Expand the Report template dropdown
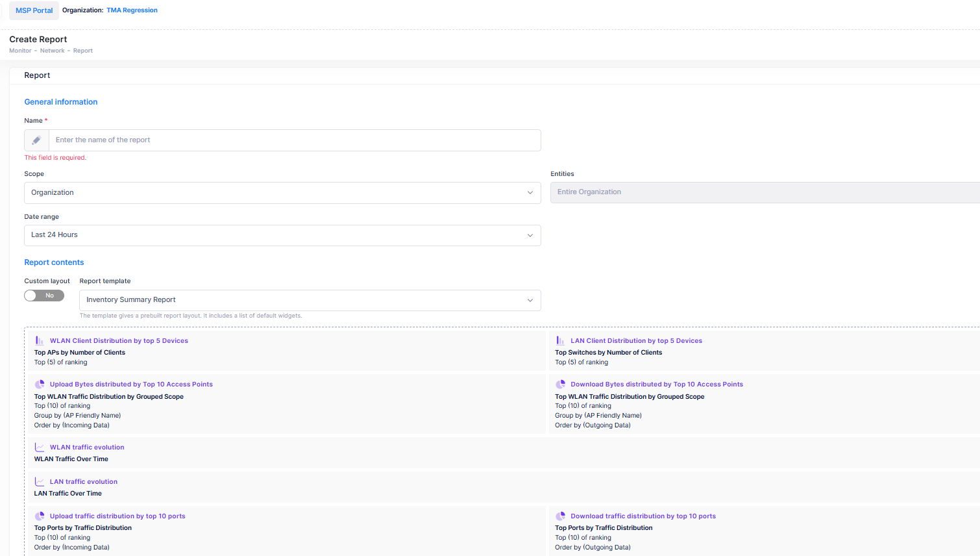The width and height of the screenshot is (980, 556). 310,300
